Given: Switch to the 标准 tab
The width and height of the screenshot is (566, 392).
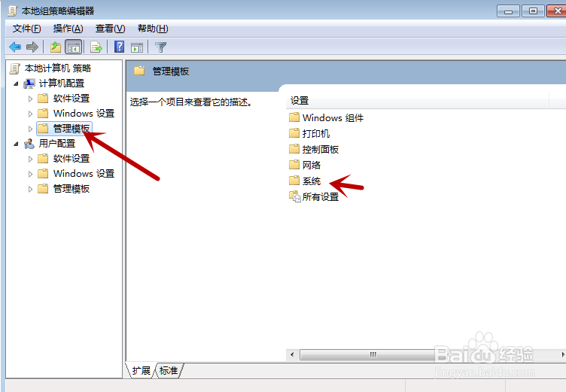Looking at the screenshot, I should tap(169, 371).
